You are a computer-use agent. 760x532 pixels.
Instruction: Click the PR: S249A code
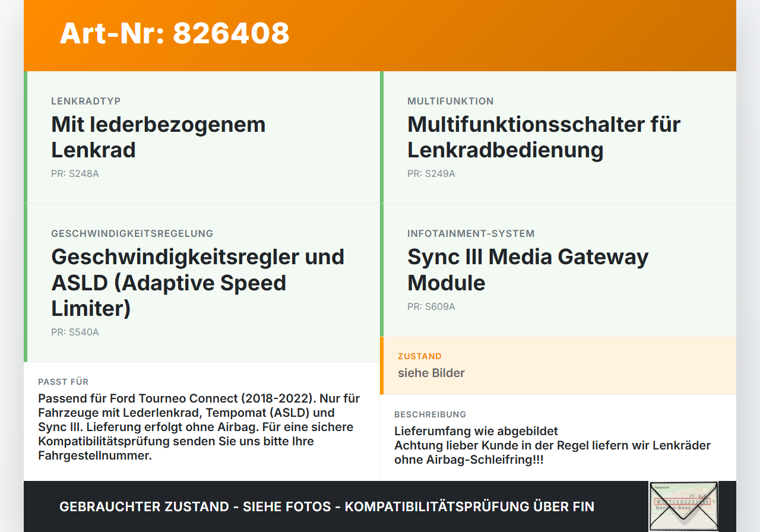click(x=431, y=174)
